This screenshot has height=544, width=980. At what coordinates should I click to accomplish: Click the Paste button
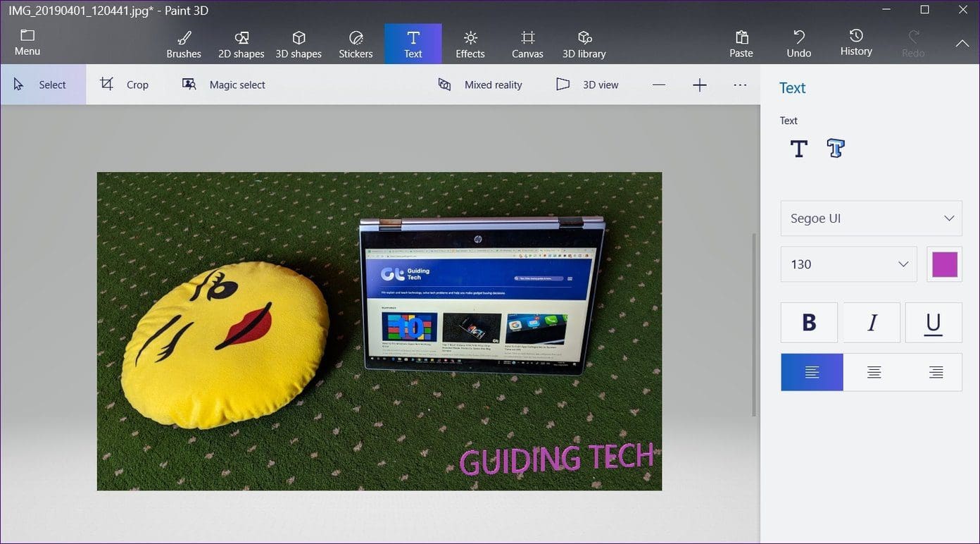coord(741,44)
